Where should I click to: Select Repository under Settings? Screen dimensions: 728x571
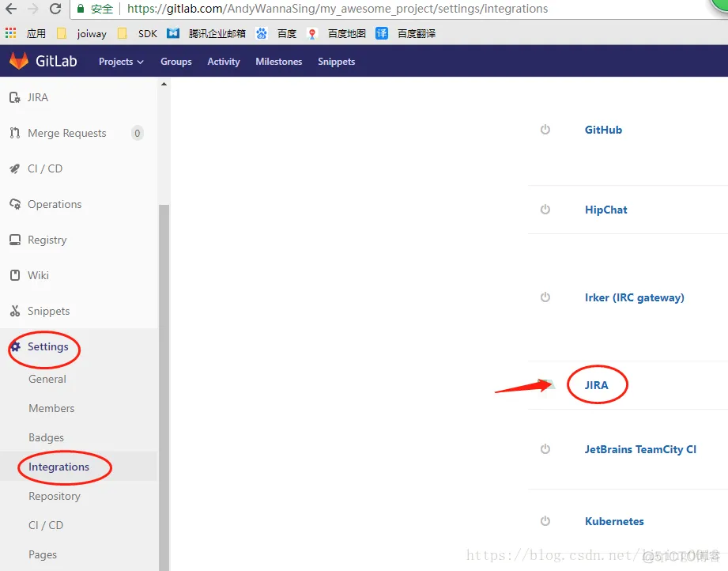55,496
